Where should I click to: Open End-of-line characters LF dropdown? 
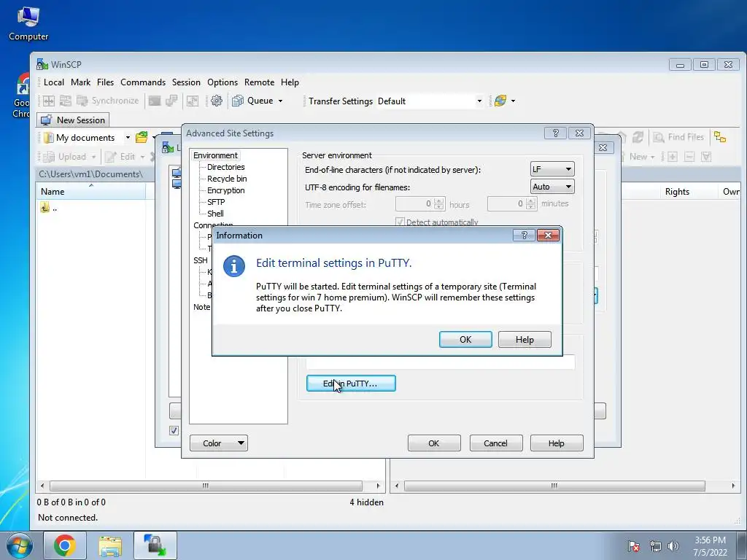coord(552,169)
